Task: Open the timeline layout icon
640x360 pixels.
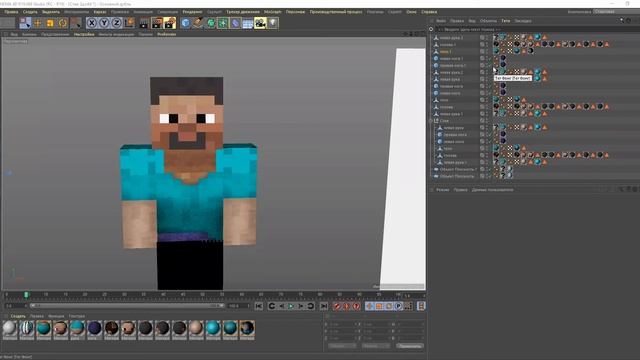Action: (x=421, y=306)
